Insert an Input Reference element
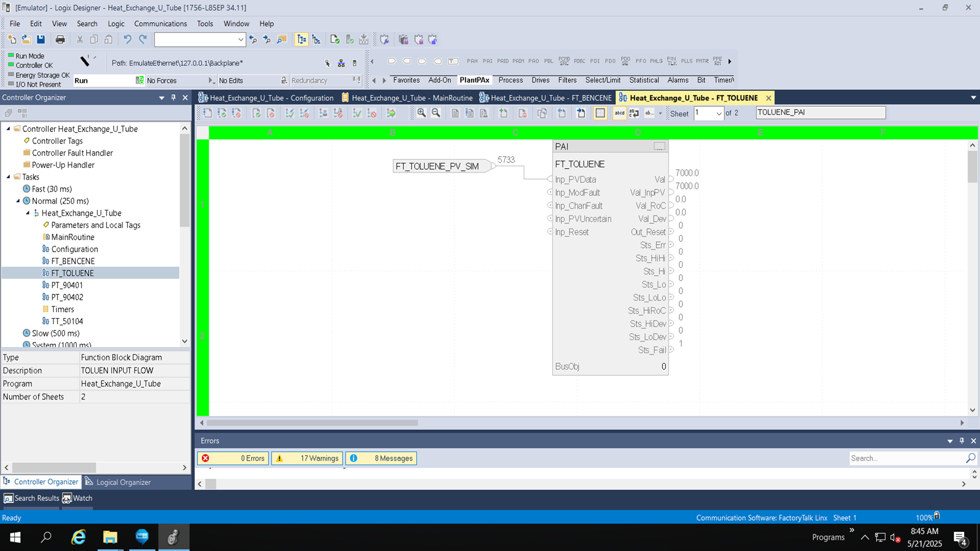 pyautogui.click(x=392, y=61)
